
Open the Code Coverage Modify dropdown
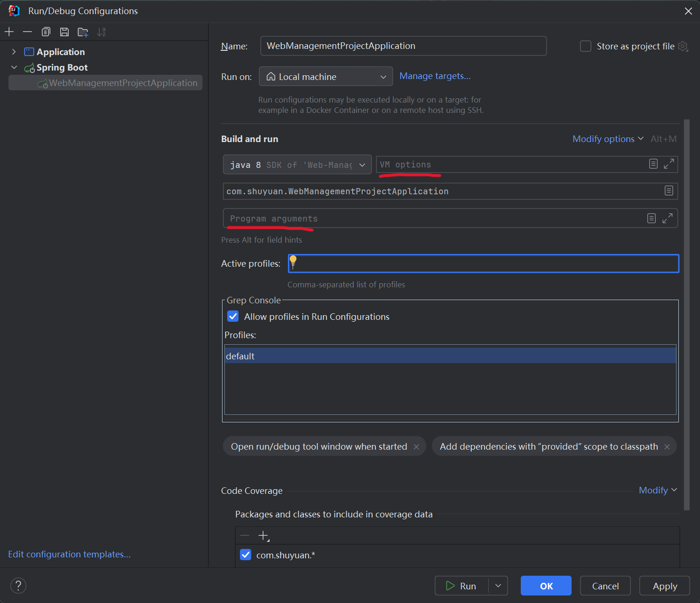[x=658, y=490]
